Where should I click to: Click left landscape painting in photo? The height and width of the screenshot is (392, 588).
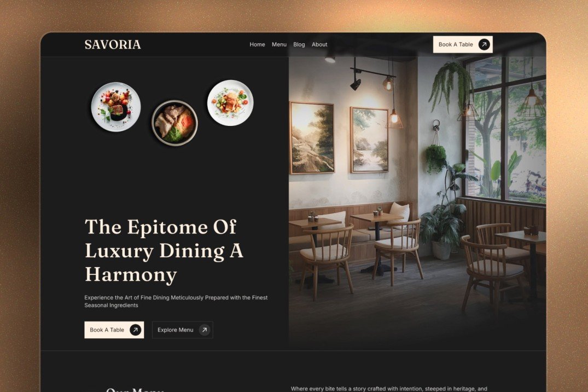coord(312,138)
